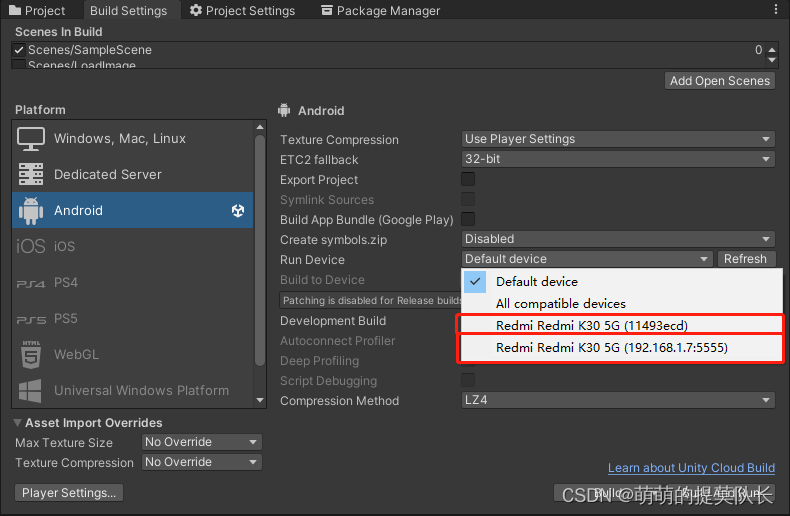Click the Dedicated Server platform icon

click(31, 174)
